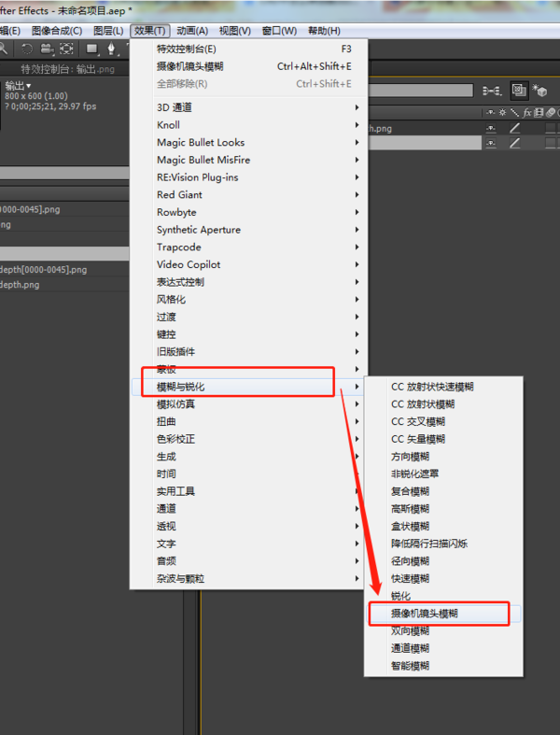Expand the Red Giant submenu
Viewport: 560px width, 735px height.
click(248, 194)
